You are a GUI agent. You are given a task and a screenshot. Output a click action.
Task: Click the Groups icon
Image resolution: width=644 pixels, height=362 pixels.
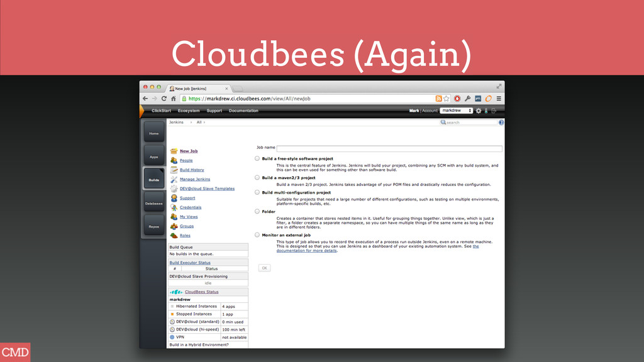[174, 226]
